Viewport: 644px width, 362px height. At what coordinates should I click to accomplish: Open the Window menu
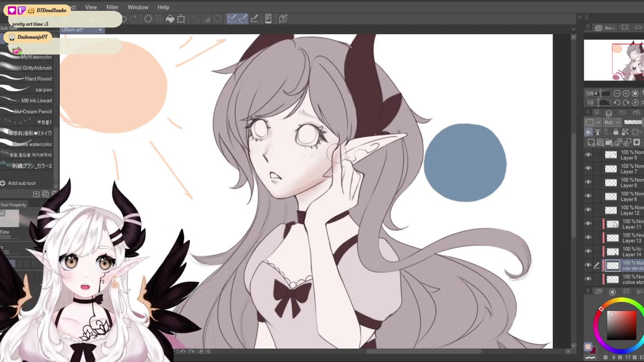point(138,7)
